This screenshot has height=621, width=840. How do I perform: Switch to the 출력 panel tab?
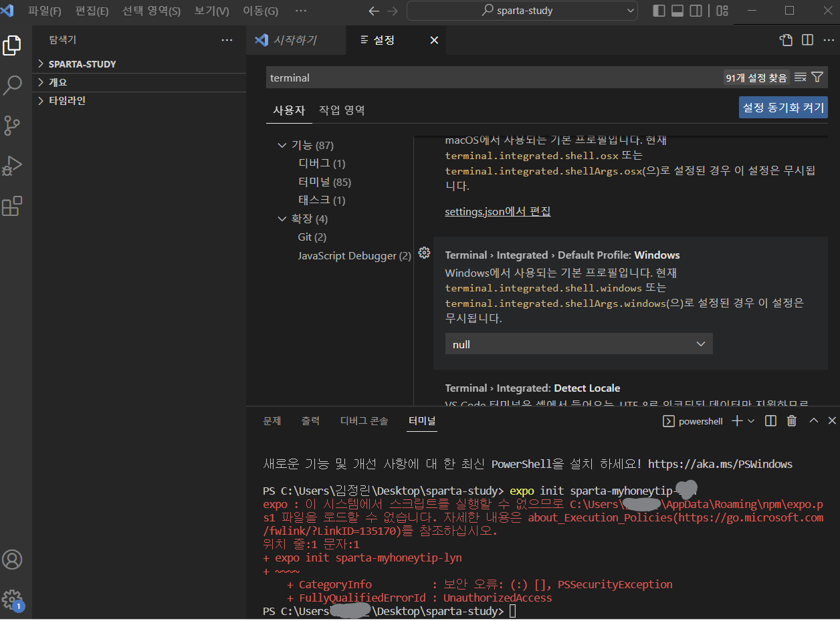(x=310, y=420)
